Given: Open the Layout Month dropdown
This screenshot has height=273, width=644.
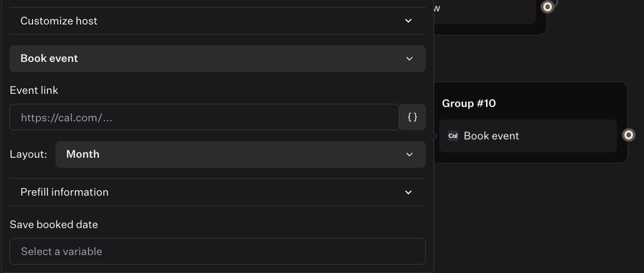Looking at the screenshot, I should pyautogui.click(x=240, y=154).
